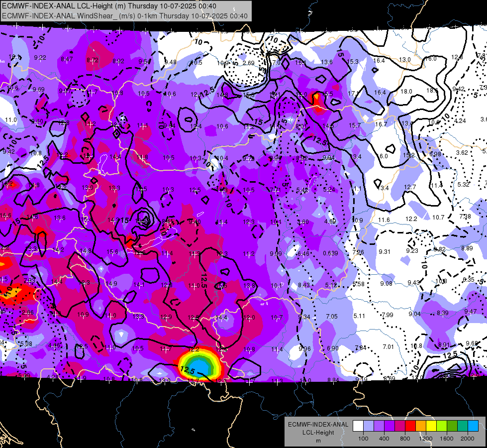
Task: Click the grid value 8.43
Action: coord(304,285)
